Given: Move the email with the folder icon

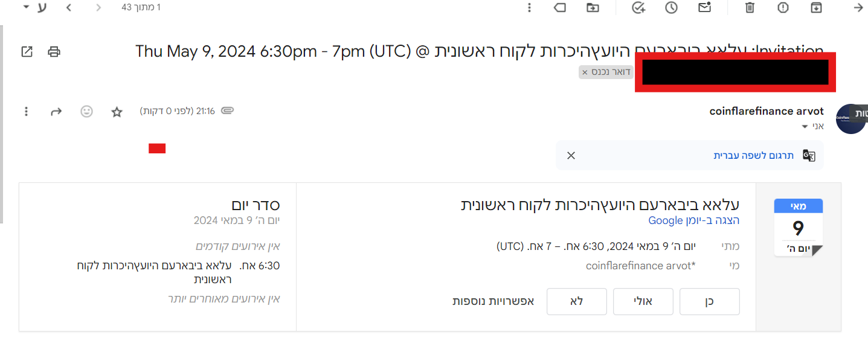Looking at the screenshot, I should [593, 8].
